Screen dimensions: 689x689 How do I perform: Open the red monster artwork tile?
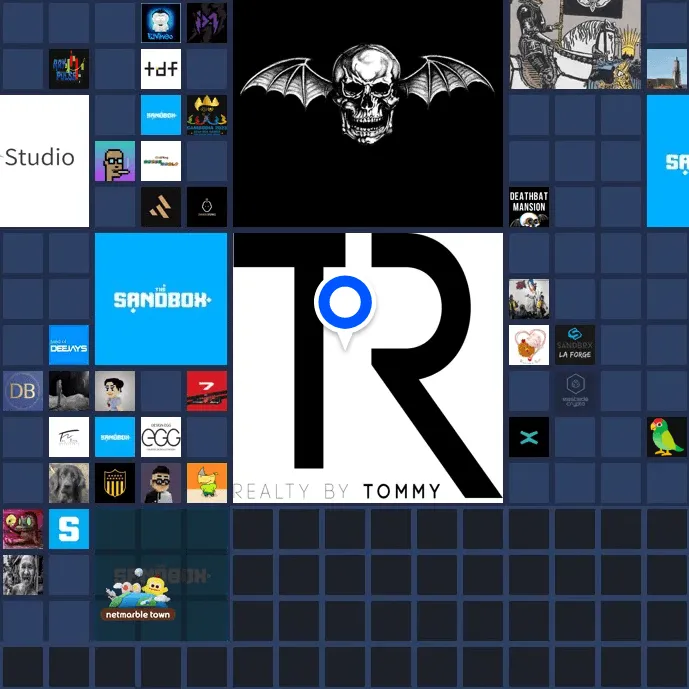click(x=23, y=529)
